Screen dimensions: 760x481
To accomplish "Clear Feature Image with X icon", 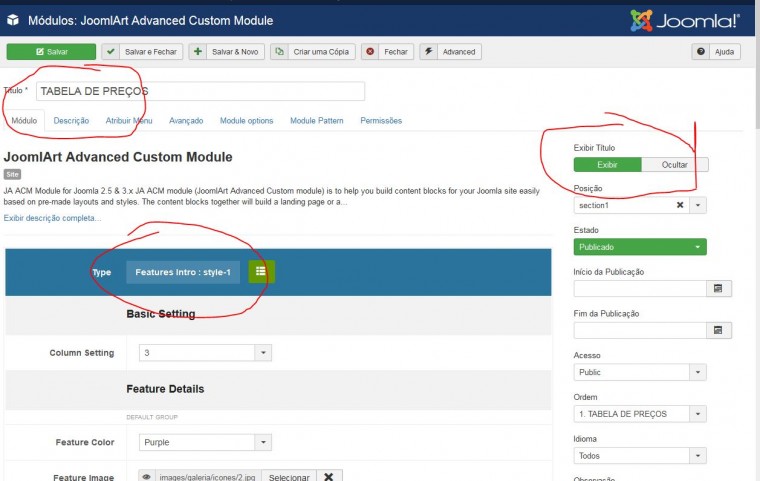I will [x=329, y=477].
